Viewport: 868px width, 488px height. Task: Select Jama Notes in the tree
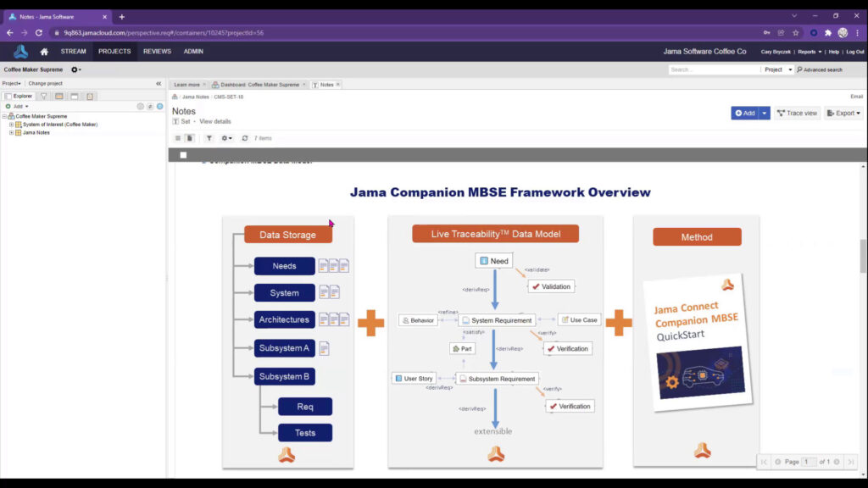click(x=36, y=133)
